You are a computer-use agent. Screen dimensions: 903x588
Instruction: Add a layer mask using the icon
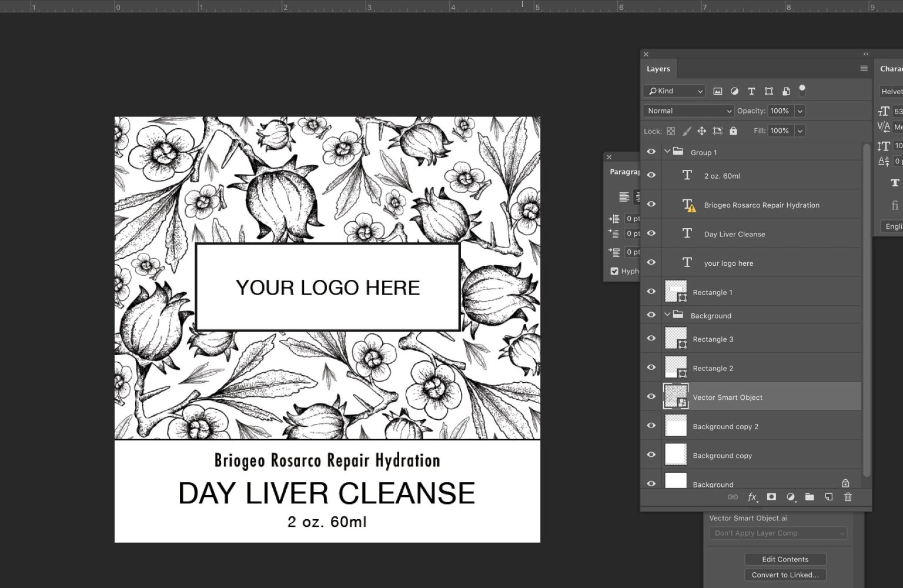coord(771,497)
